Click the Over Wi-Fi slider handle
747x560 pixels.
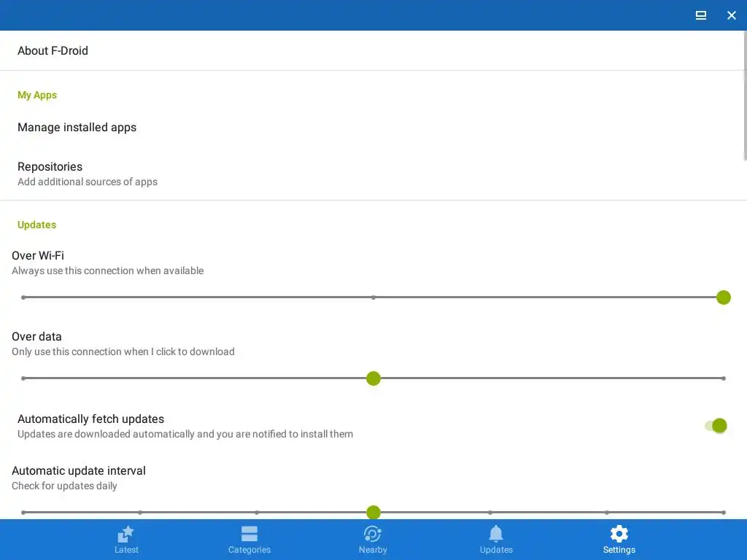pos(723,297)
